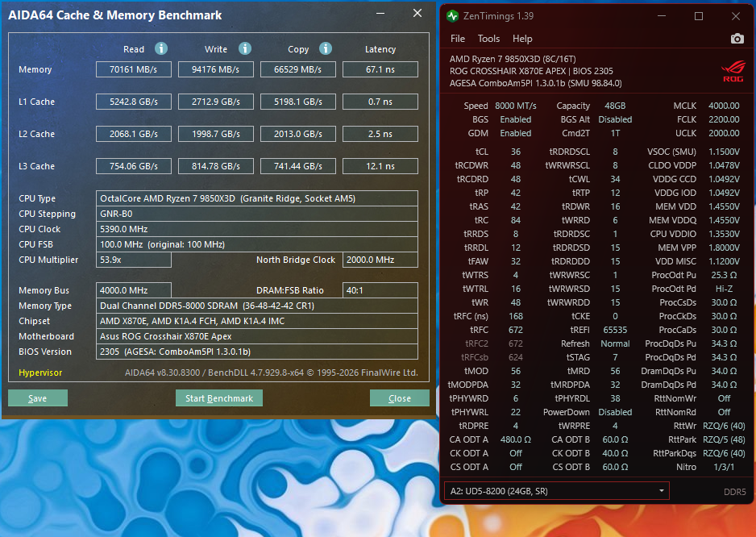Click the DDR5 label in ZenTimings
This screenshot has width=756, height=537.
(734, 492)
